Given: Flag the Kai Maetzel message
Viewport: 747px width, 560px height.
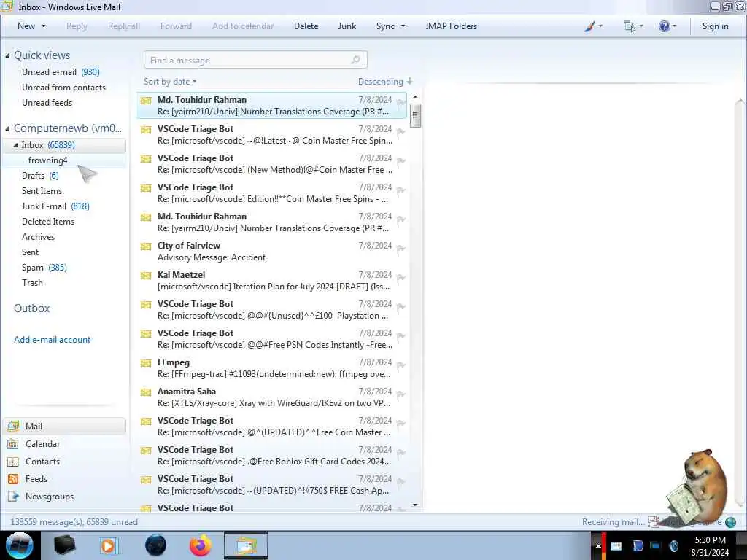Looking at the screenshot, I should [x=401, y=278].
